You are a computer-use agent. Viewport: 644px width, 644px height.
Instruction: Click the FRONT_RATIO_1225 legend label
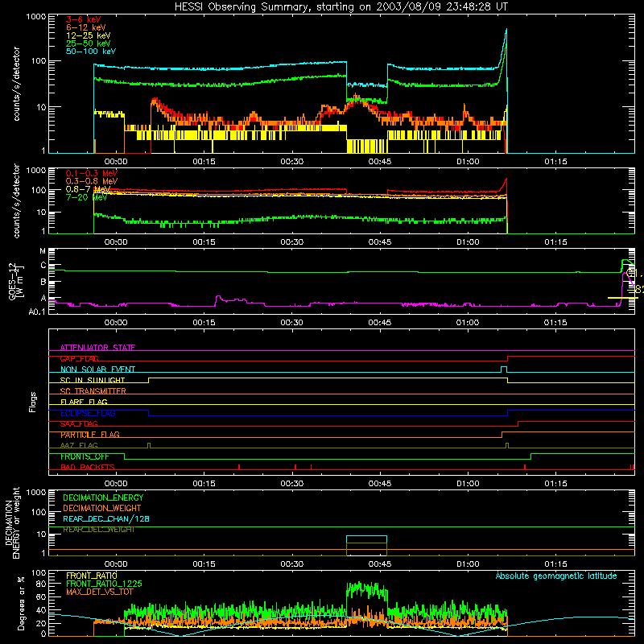pyautogui.click(x=104, y=584)
